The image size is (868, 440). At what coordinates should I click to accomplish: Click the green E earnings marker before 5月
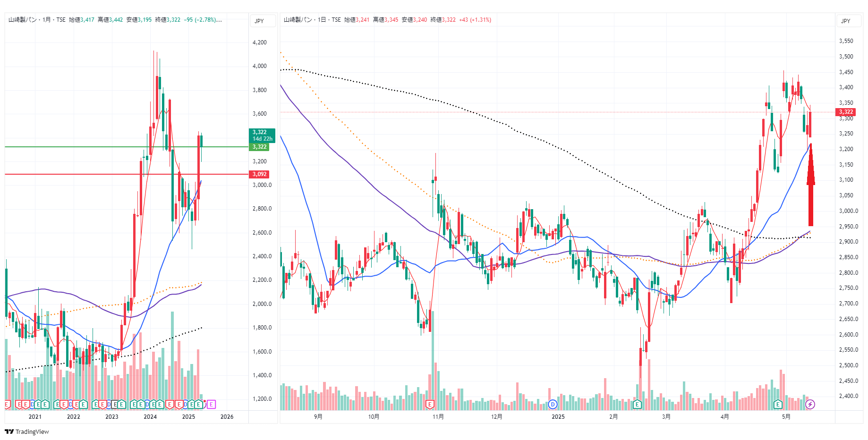(778, 405)
